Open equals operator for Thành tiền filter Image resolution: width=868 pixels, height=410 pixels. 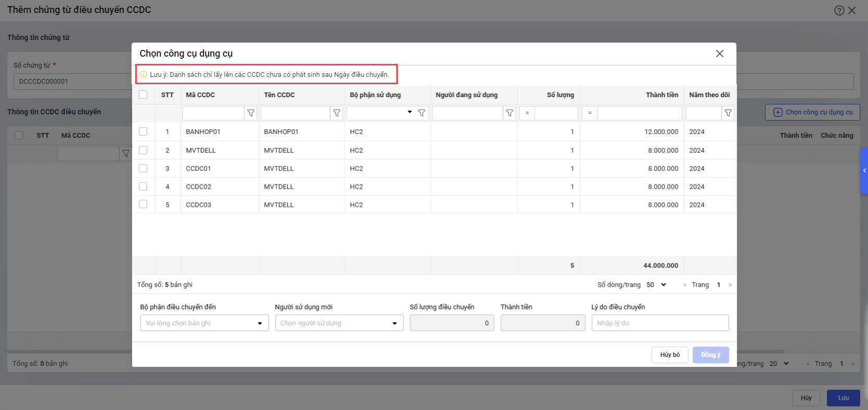[x=589, y=113]
